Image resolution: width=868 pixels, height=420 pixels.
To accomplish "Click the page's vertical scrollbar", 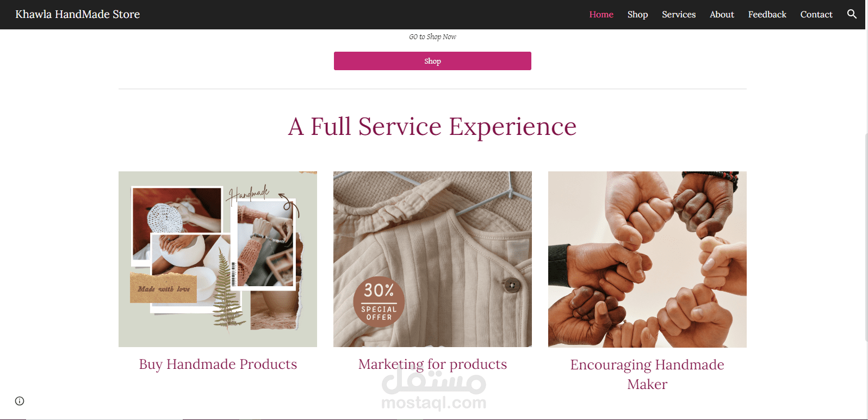I will click(x=865, y=237).
